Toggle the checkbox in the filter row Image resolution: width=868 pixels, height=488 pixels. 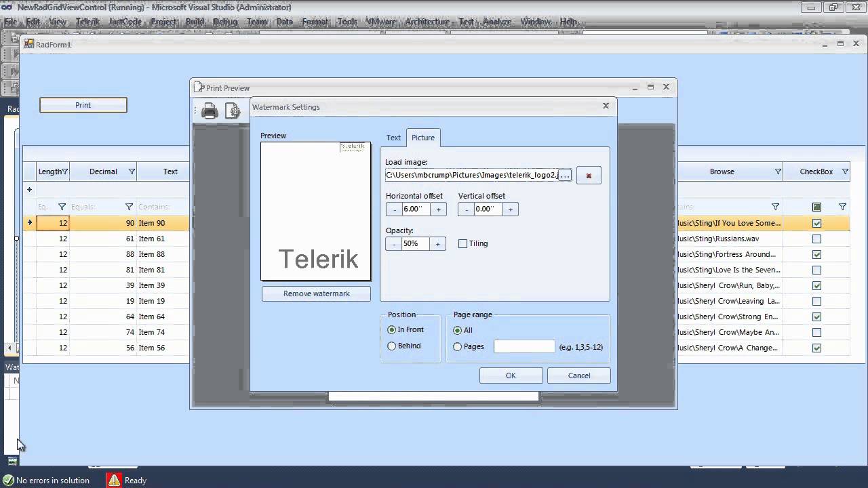coord(816,207)
